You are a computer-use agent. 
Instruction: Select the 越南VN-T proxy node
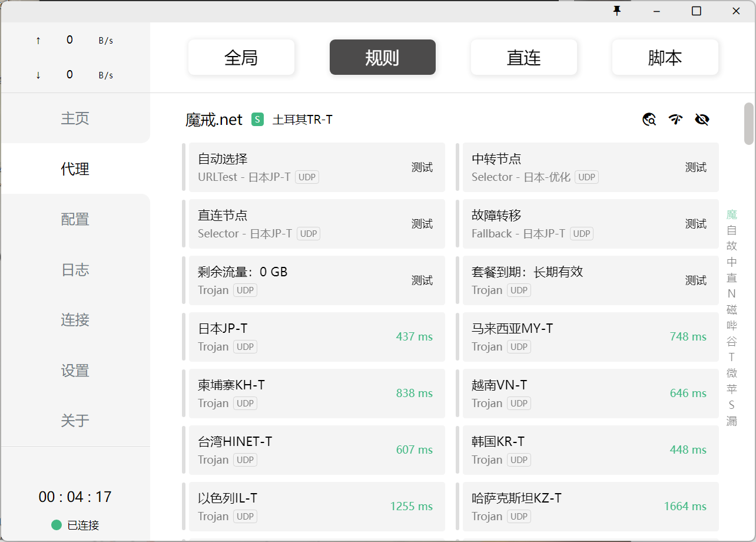click(x=591, y=394)
